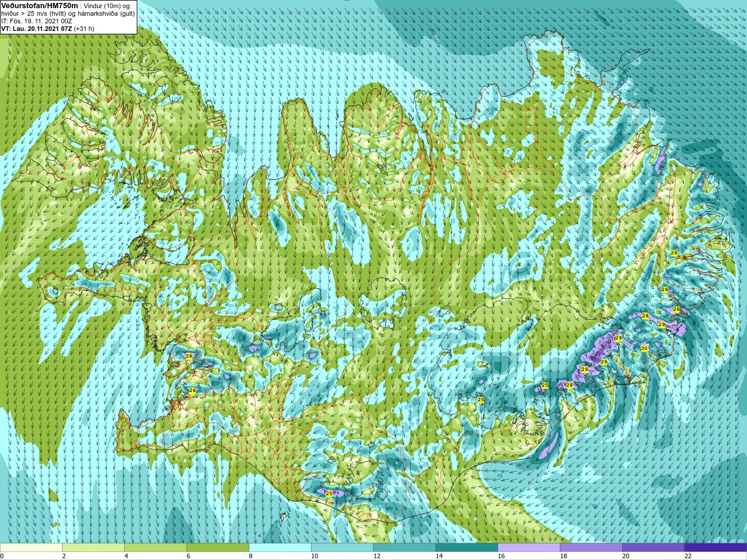Select the 'IT: Fös. 19. 11. 2021 00Z' line
The width and height of the screenshot is (747, 560).
(38, 21)
